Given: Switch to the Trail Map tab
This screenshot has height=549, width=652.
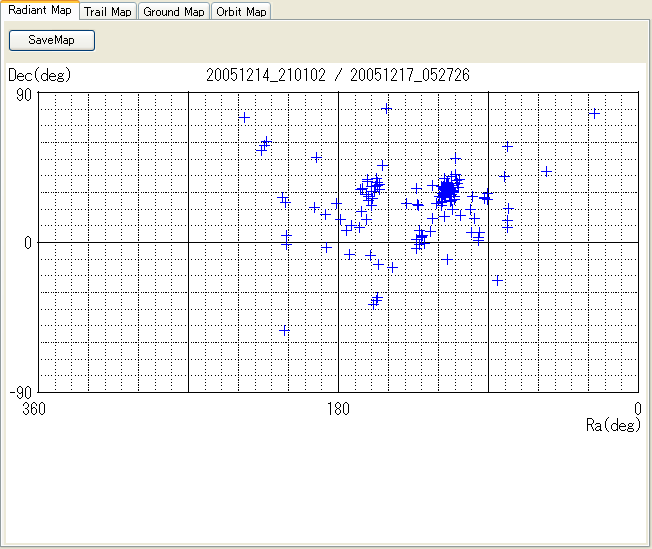Looking at the screenshot, I should click(x=108, y=12).
